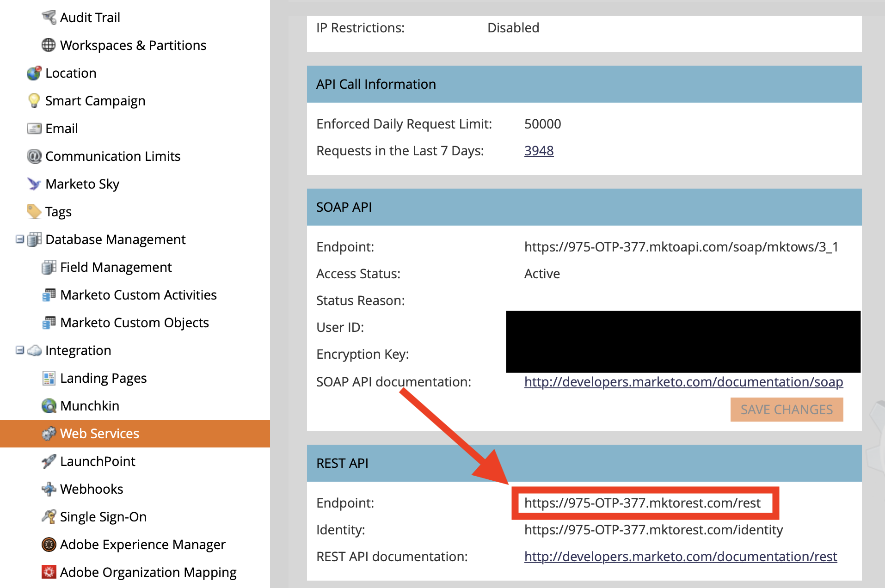The image size is (885, 588).
Task: Click the SOAP API section header
Action: (x=584, y=207)
